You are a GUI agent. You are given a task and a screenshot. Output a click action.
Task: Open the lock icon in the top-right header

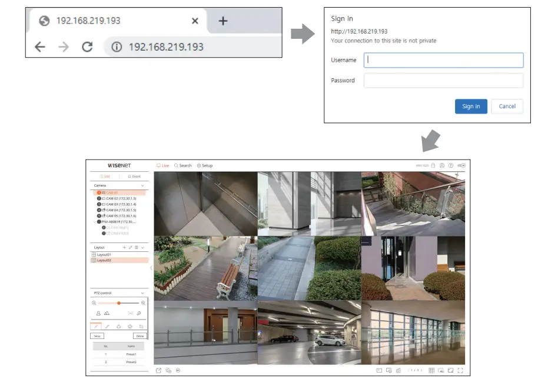click(x=433, y=165)
